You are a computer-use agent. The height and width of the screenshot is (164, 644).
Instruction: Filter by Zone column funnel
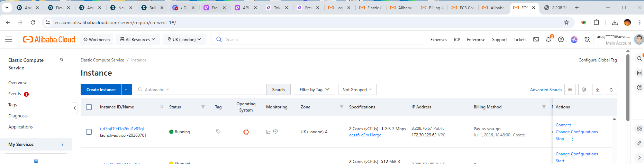pyautogui.click(x=342, y=107)
